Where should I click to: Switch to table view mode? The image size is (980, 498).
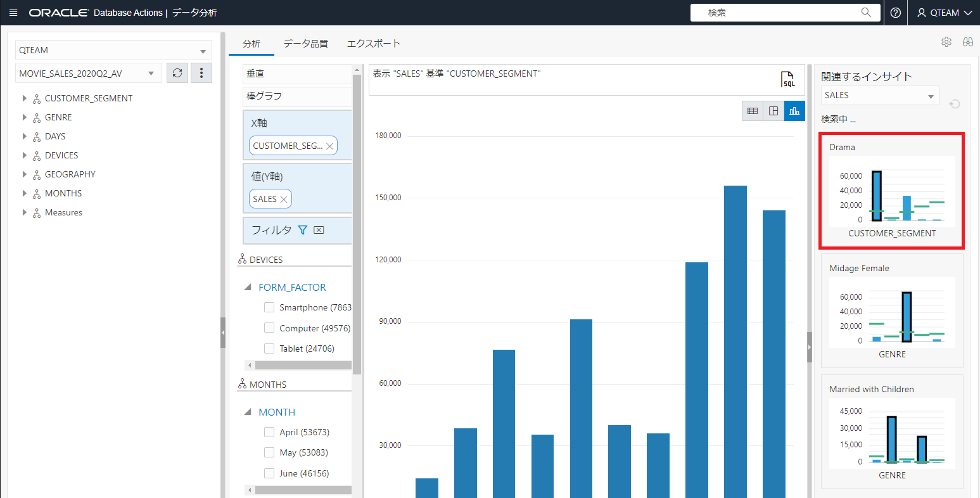(753, 111)
